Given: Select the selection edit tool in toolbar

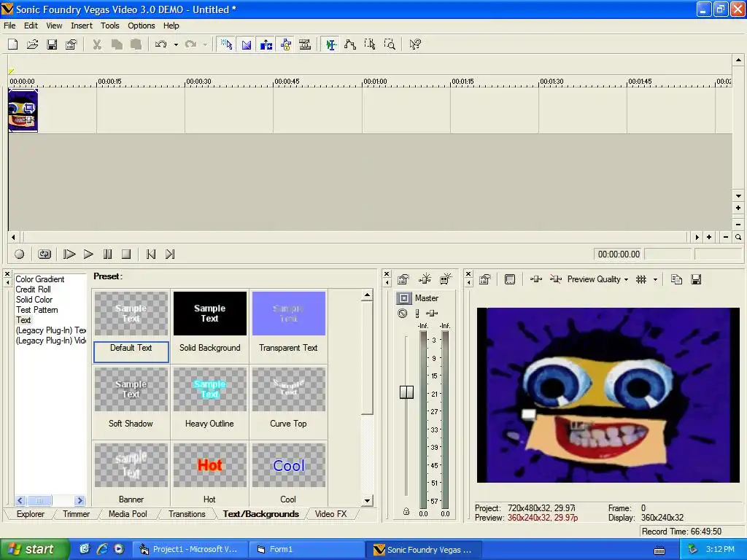Looking at the screenshot, I should pyautogui.click(x=370, y=44).
